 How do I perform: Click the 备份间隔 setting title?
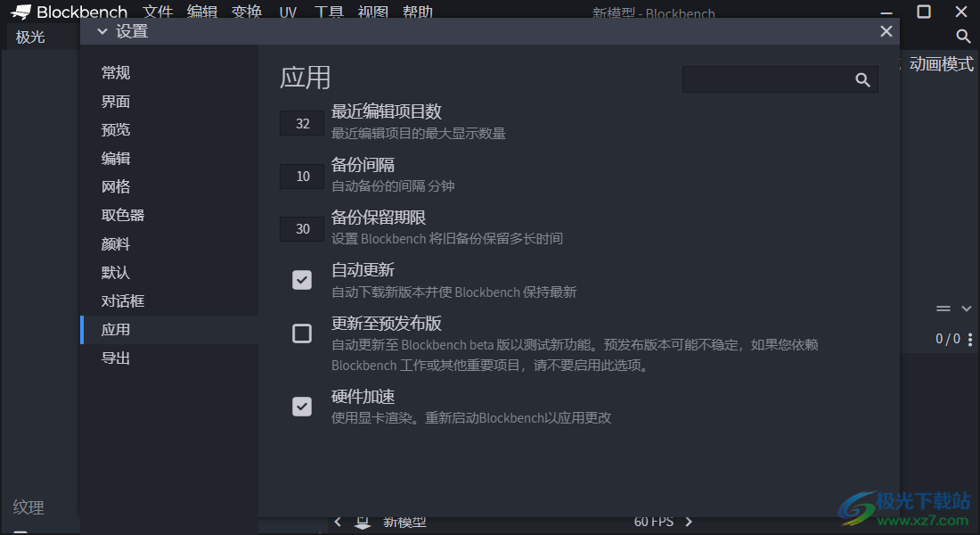coord(363,165)
